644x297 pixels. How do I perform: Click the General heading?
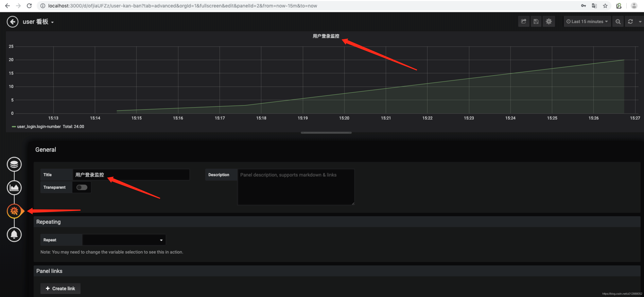(x=46, y=150)
